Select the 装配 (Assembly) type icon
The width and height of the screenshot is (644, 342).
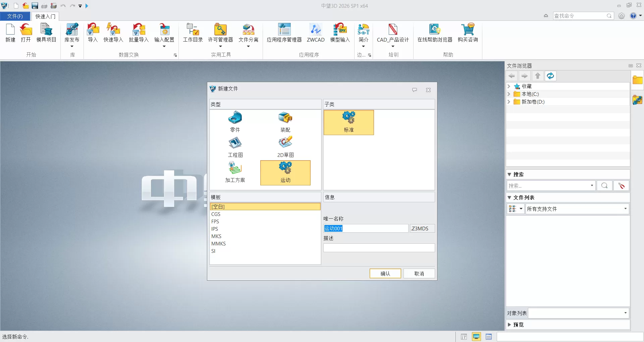(285, 118)
